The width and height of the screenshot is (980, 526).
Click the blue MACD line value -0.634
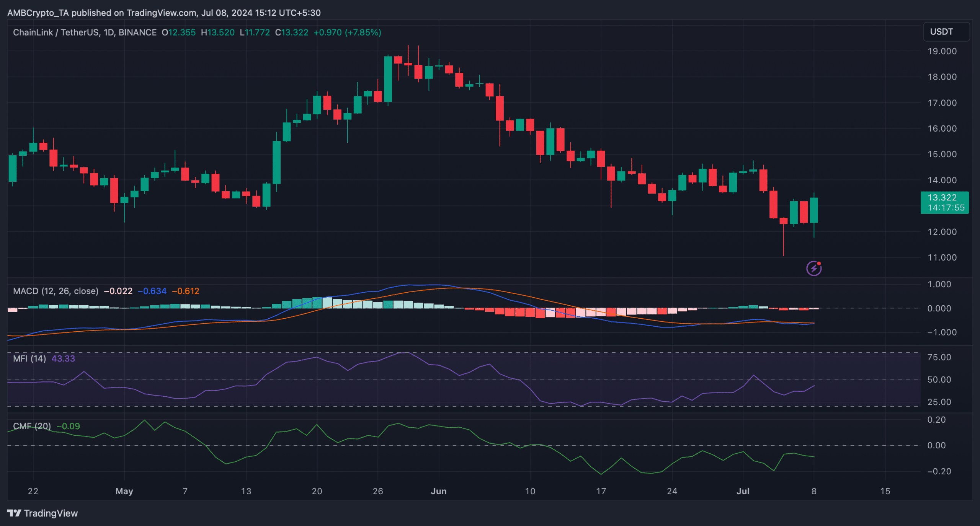(x=152, y=291)
